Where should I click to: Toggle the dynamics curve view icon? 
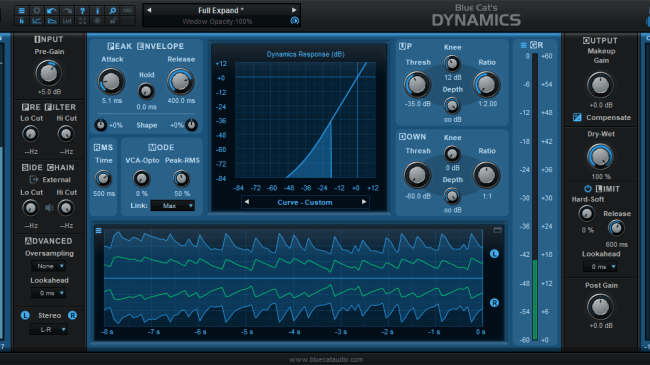tap(37, 21)
